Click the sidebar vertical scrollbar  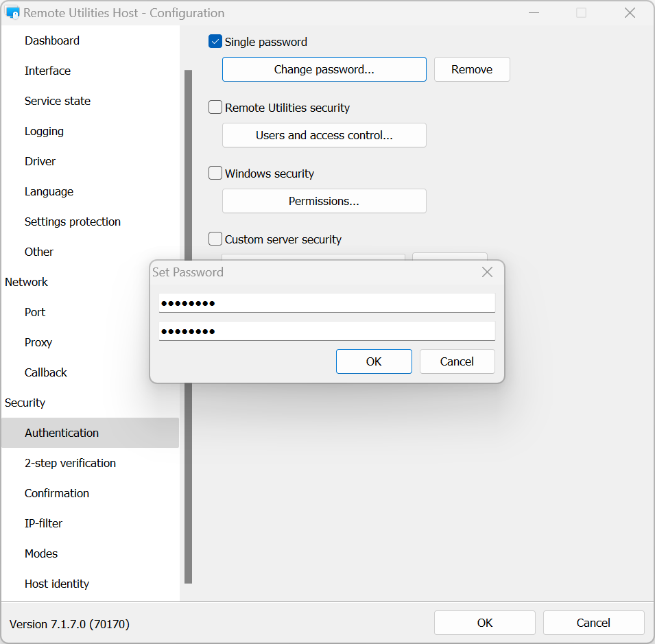tap(188, 326)
